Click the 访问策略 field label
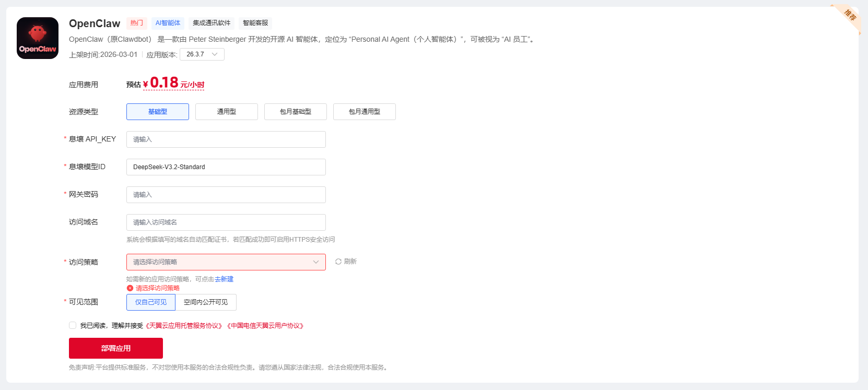 pos(84,262)
